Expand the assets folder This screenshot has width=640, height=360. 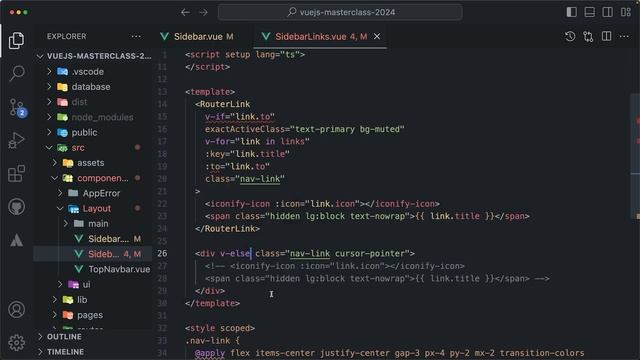[x=93, y=163]
